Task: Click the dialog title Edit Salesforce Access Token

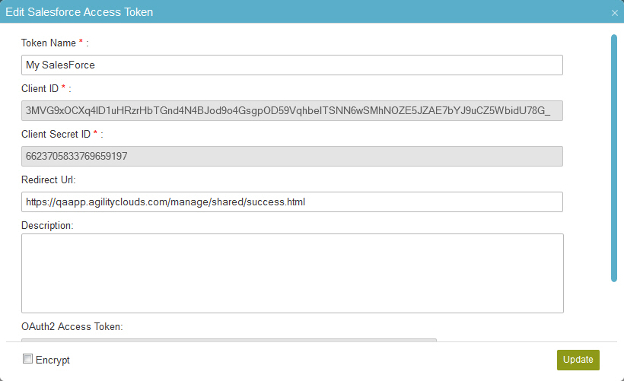Action: [79, 12]
